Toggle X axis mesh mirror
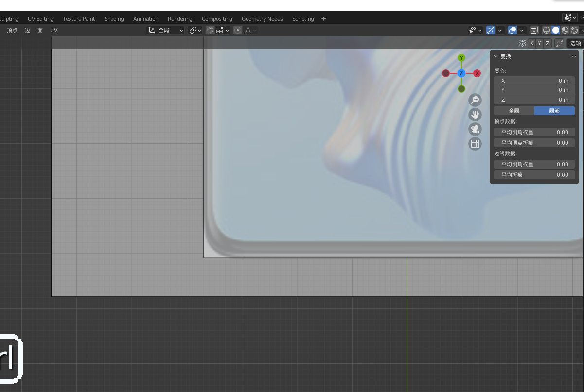The image size is (584, 392). (531, 43)
